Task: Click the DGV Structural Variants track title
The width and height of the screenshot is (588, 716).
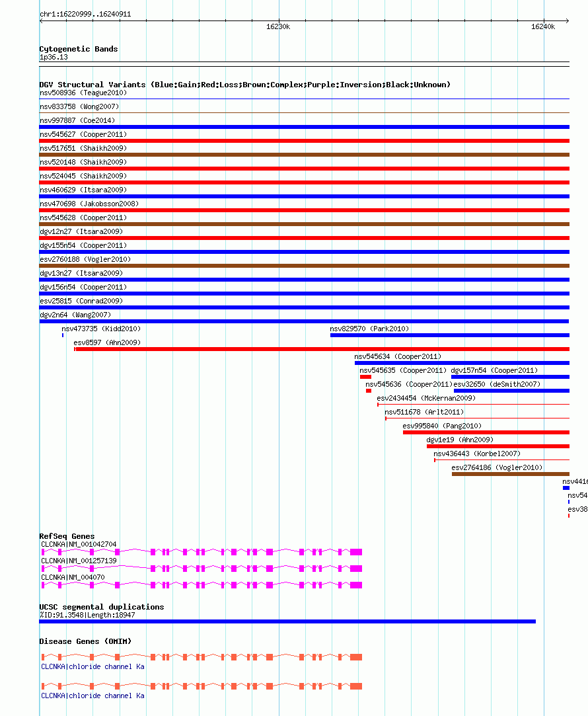Action: click(245, 85)
